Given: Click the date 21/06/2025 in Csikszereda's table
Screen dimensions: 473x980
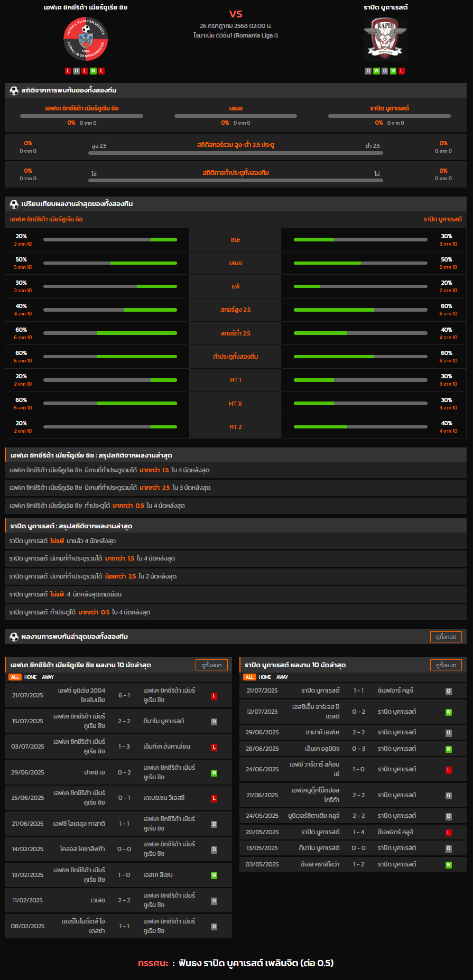Looking at the screenshot, I should pos(27,824).
